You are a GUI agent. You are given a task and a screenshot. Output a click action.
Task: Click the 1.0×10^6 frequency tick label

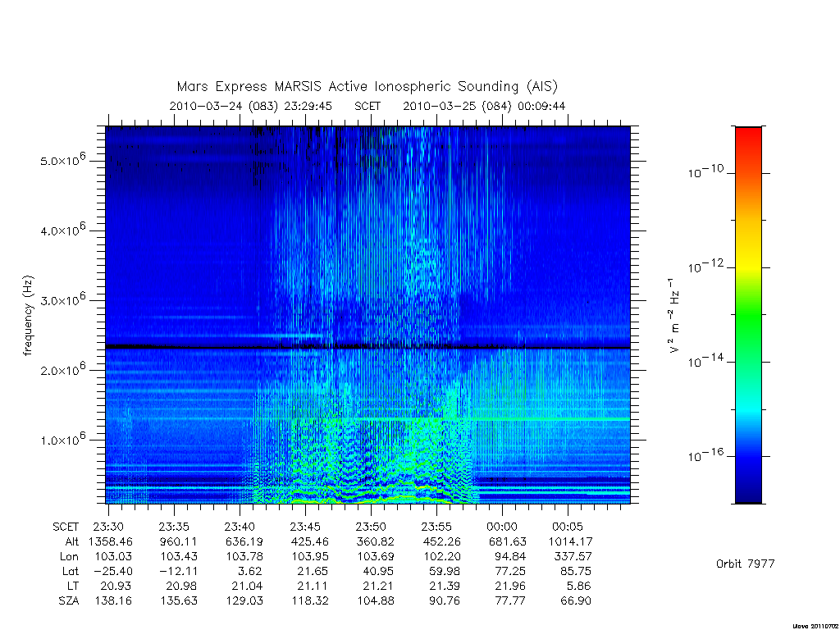[62, 438]
